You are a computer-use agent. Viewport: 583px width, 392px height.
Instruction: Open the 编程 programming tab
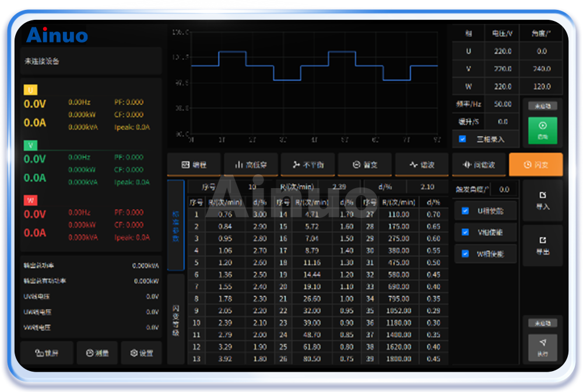pos(194,165)
